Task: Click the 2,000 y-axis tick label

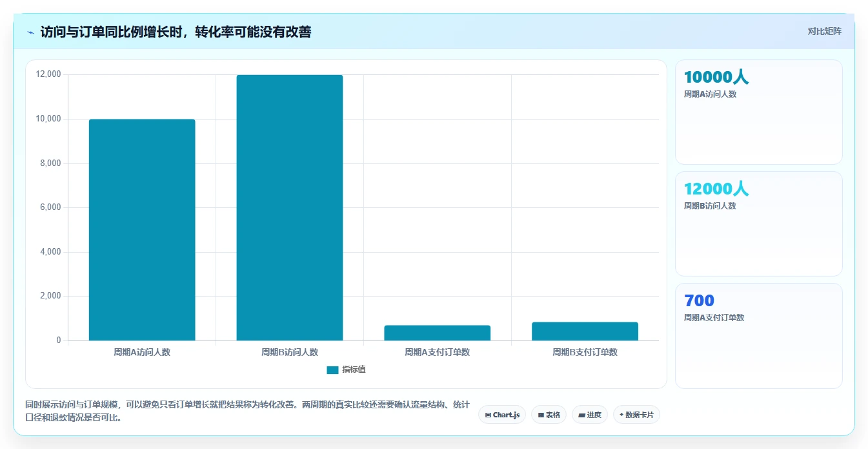Action: click(50, 296)
